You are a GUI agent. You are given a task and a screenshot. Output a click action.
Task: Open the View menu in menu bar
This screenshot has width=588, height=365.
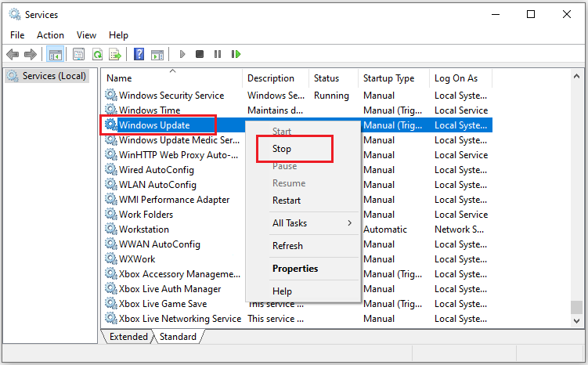(x=86, y=35)
